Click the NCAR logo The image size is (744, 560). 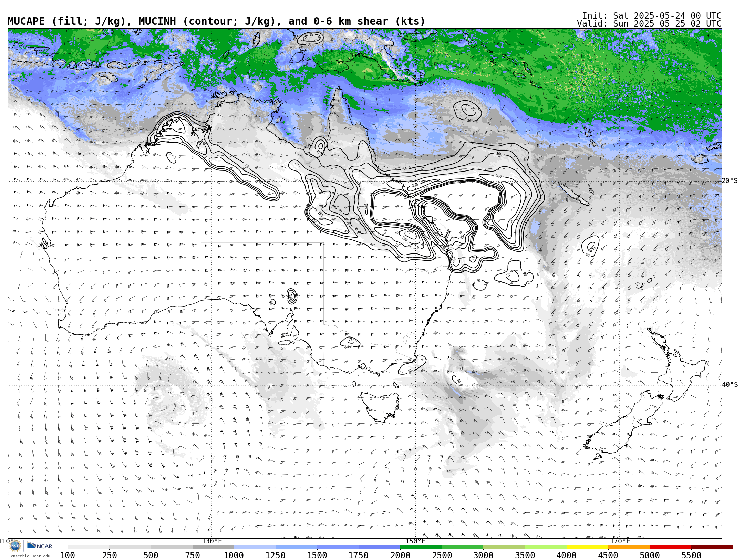pyautogui.click(x=40, y=546)
